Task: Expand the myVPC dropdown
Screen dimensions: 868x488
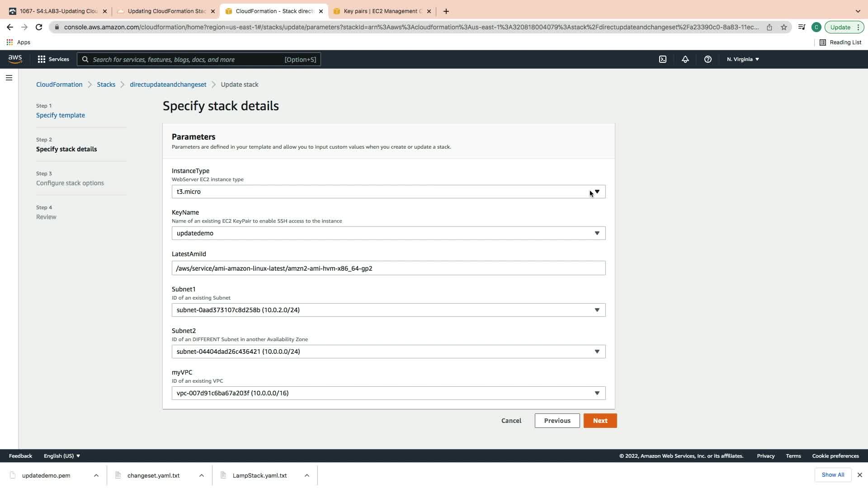Action: click(388, 393)
